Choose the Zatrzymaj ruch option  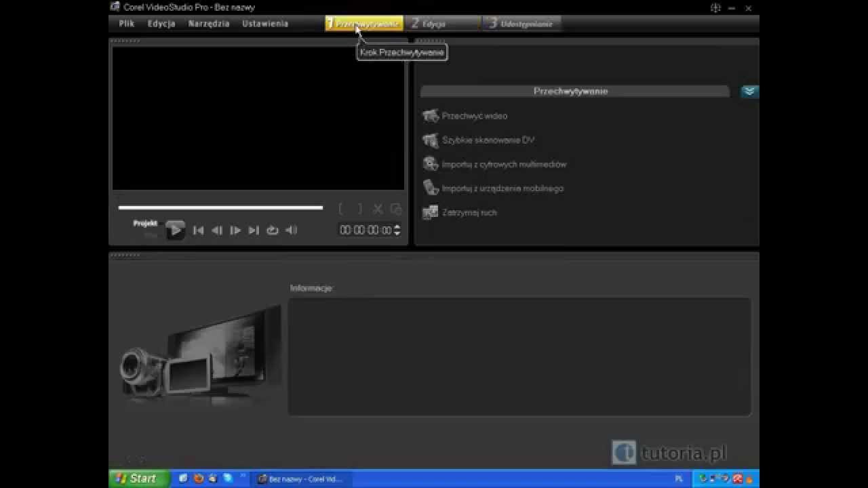(x=469, y=213)
